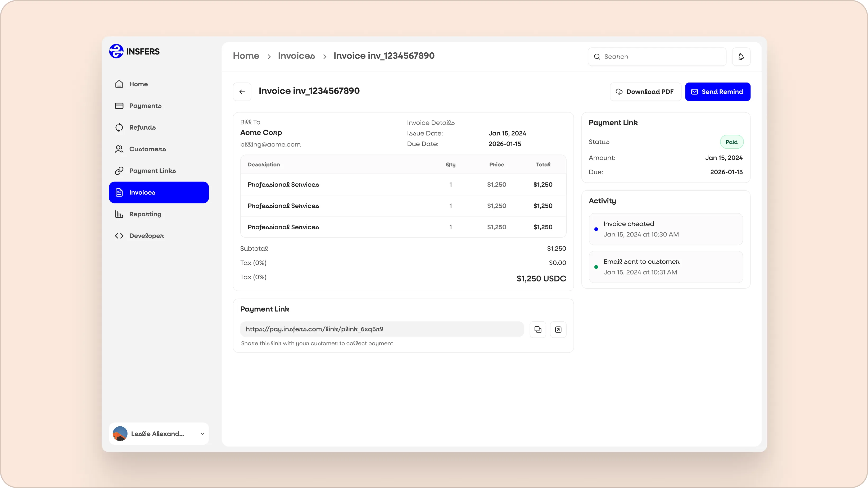The width and height of the screenshot is (868, 488).
Task: Click the Invoice created activity entry
Action: tap(666, 229)
